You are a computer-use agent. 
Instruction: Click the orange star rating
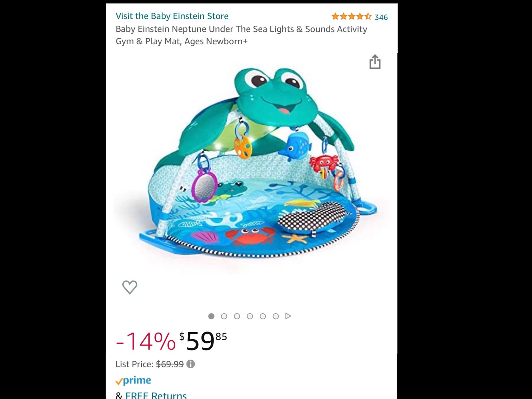pyautogui.click(x=352, y=16)
